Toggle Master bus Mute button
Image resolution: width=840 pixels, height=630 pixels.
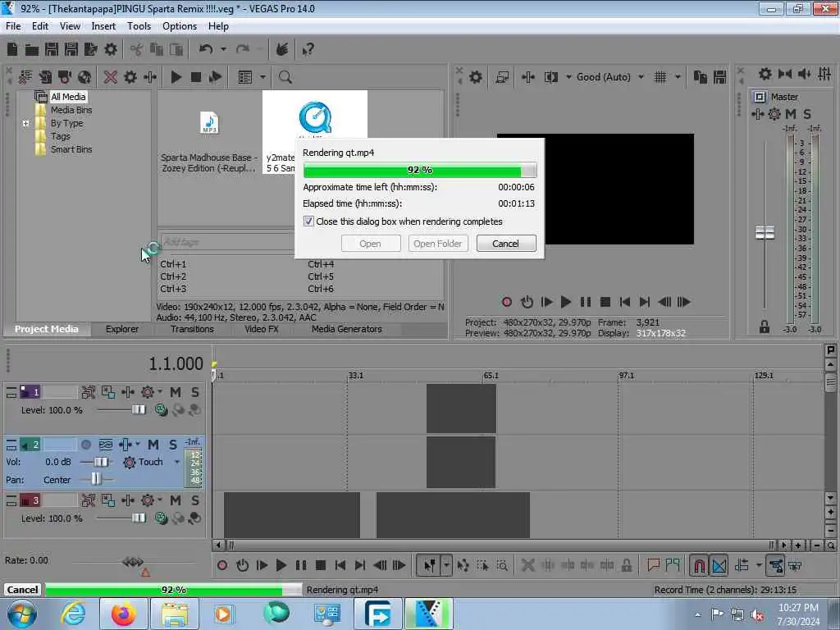point(790,114)
